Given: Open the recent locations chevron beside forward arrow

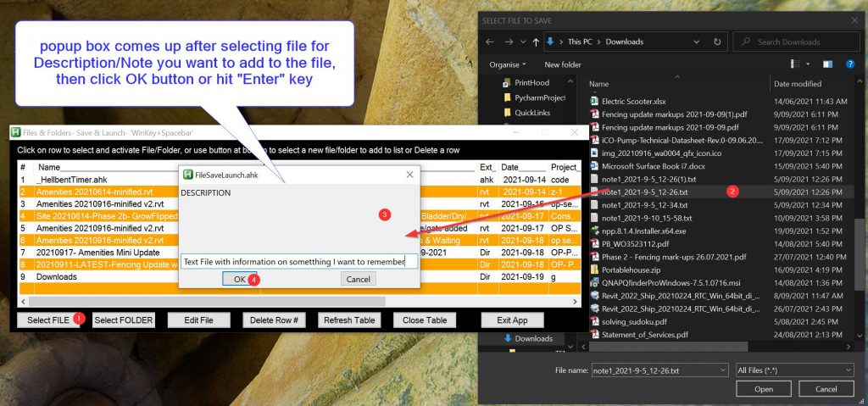Looking at the screenshot, I should 522,42.
